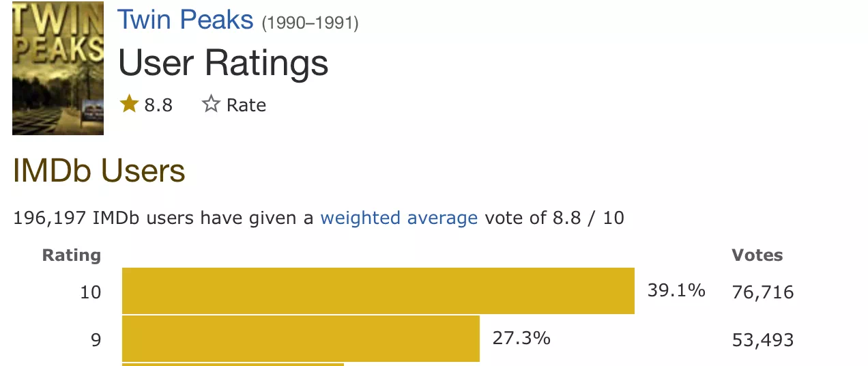Screen dimensions: 868x366
Task: Open the Twin Peaks title link
Action: (x=186, y=20)
